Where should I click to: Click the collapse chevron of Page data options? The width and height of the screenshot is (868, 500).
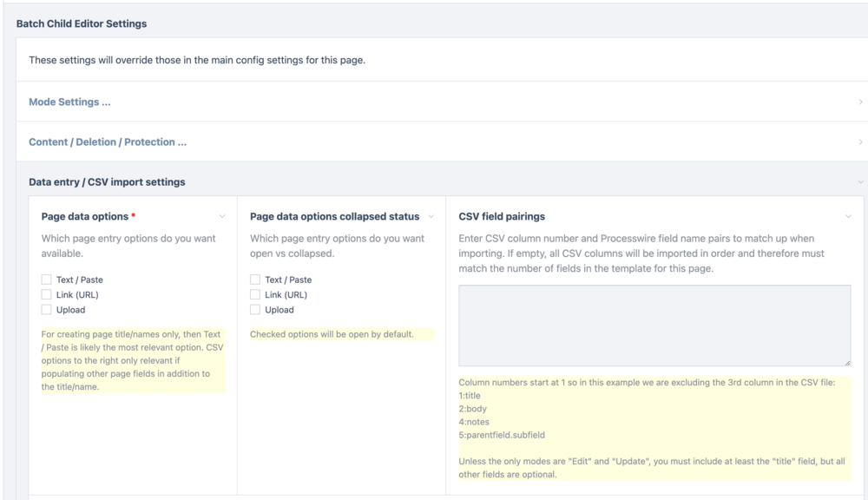222,217
